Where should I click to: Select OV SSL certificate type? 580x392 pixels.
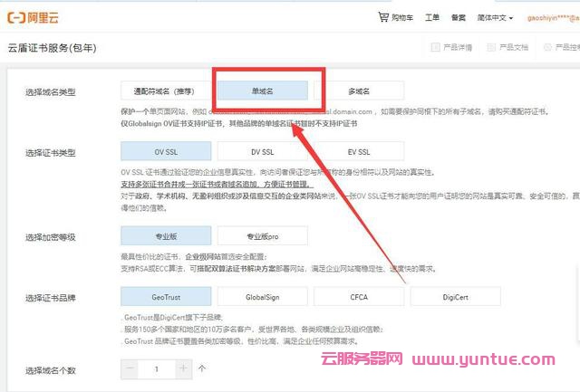(165, 152)
